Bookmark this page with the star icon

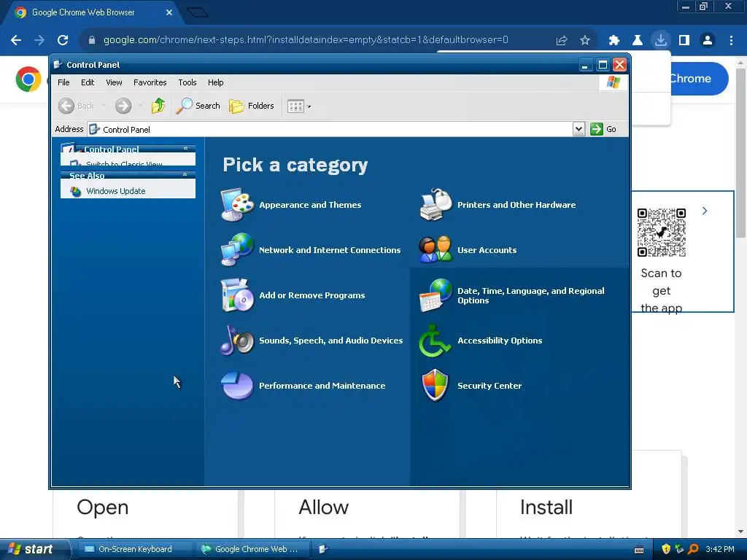click(585, 40)
